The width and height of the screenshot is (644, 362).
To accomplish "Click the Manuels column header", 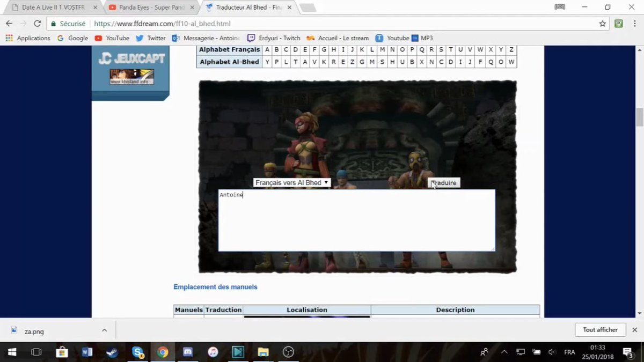I will tap(189, 310).
